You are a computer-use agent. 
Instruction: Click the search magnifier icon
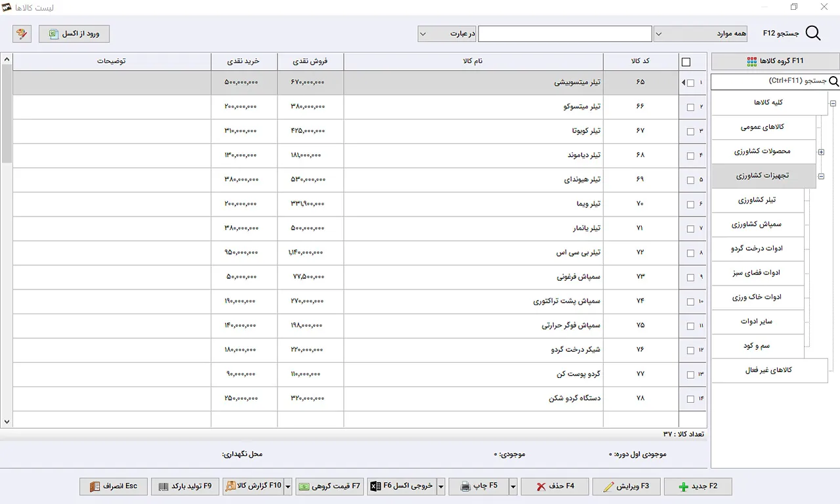pyautogui.click(x=812, y=33)
